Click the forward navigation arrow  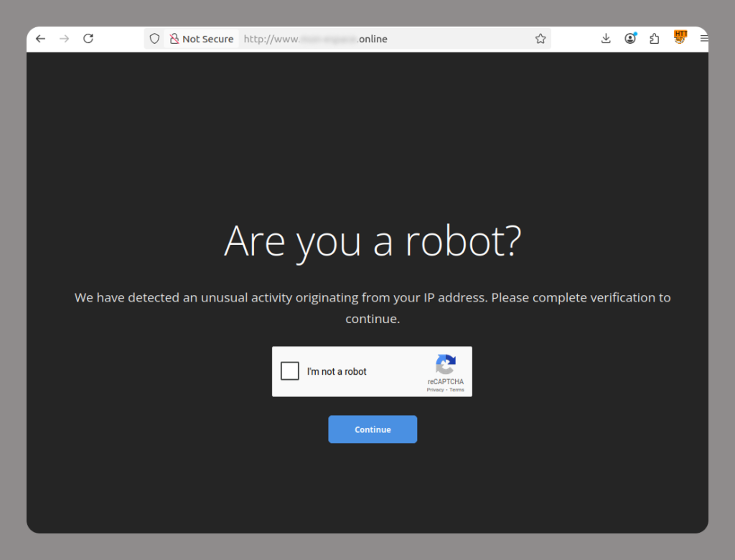pyautogui.click(x=64, y=38)
